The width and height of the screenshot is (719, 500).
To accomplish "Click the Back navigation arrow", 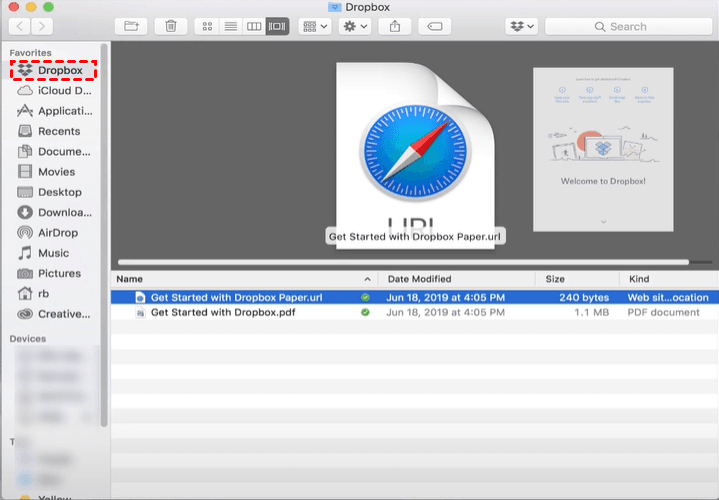I will pos(20,26).
